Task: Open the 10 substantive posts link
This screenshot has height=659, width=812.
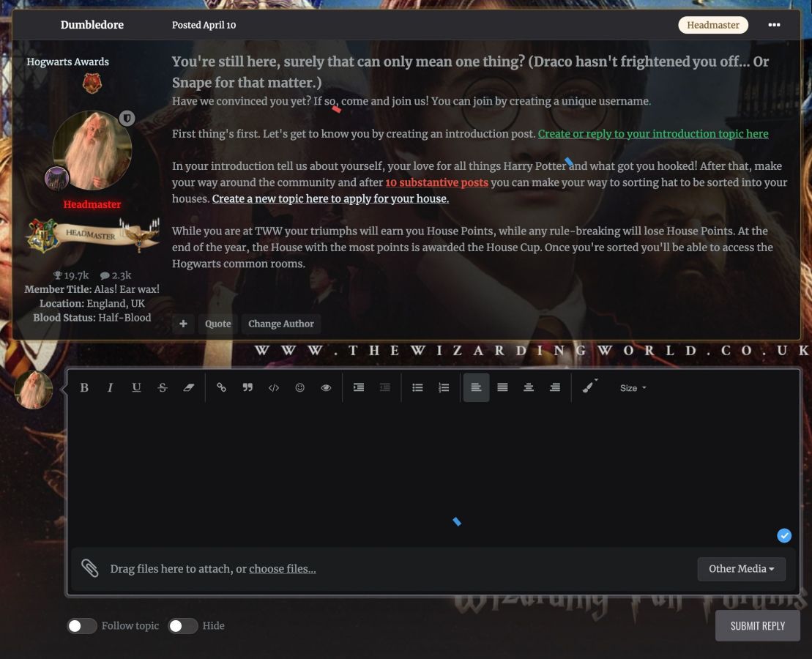Action: [x=436, y=182]
